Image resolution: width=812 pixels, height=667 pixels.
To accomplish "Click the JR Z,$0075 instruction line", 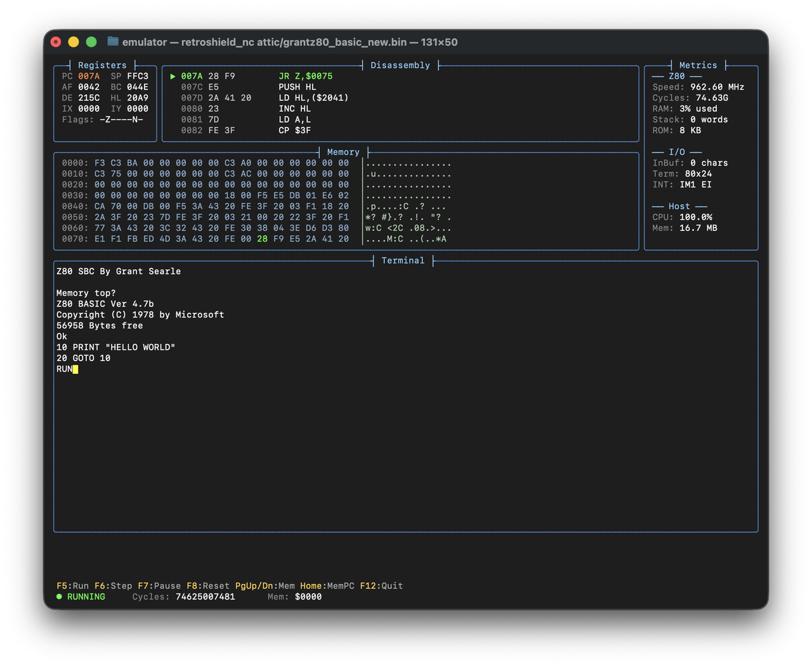I will pos(304,76).
